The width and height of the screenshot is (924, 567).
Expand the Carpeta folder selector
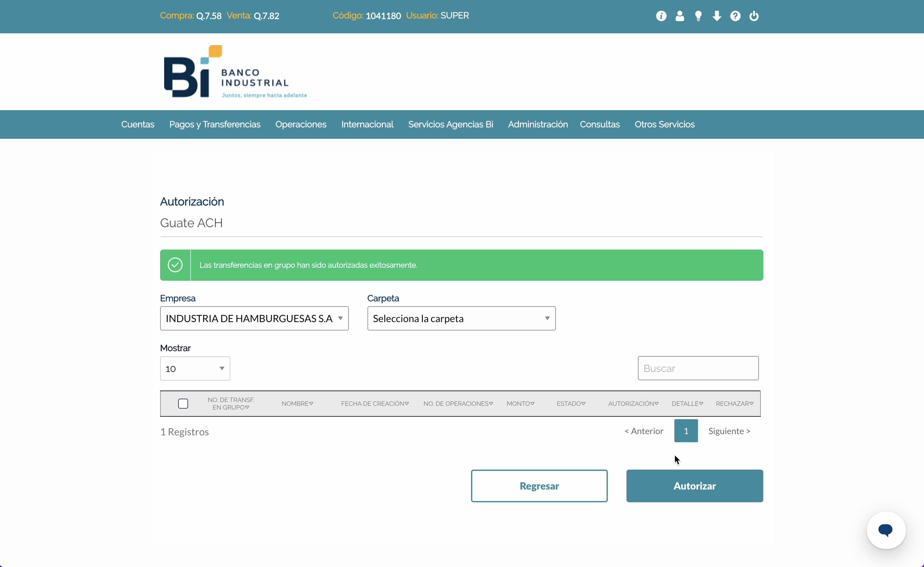pos(461,318)
